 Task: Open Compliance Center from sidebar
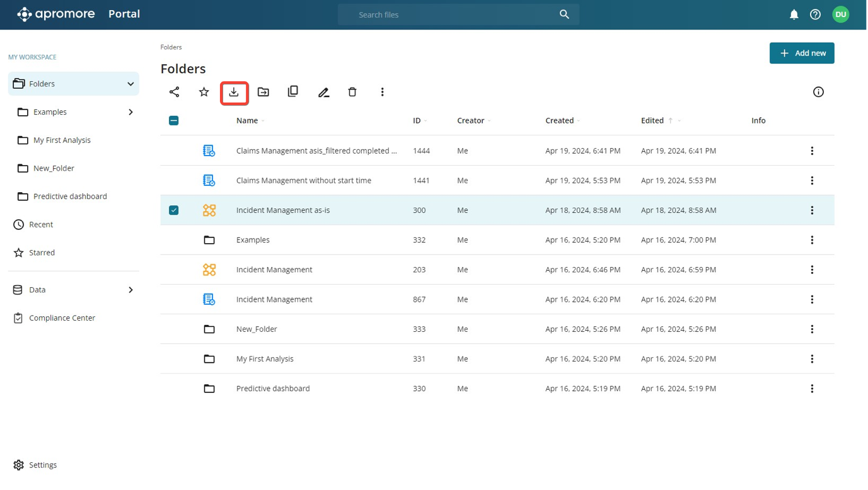coord(62,318)
